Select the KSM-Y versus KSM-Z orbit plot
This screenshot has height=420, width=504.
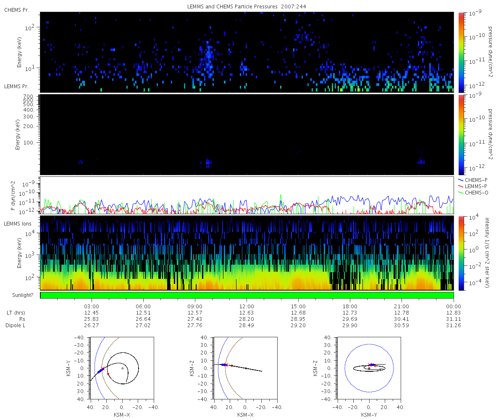(x=369, y=368)
